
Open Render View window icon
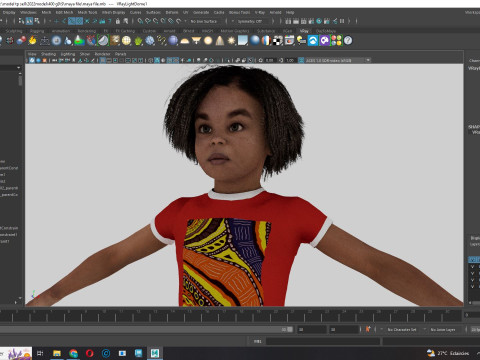288,21
